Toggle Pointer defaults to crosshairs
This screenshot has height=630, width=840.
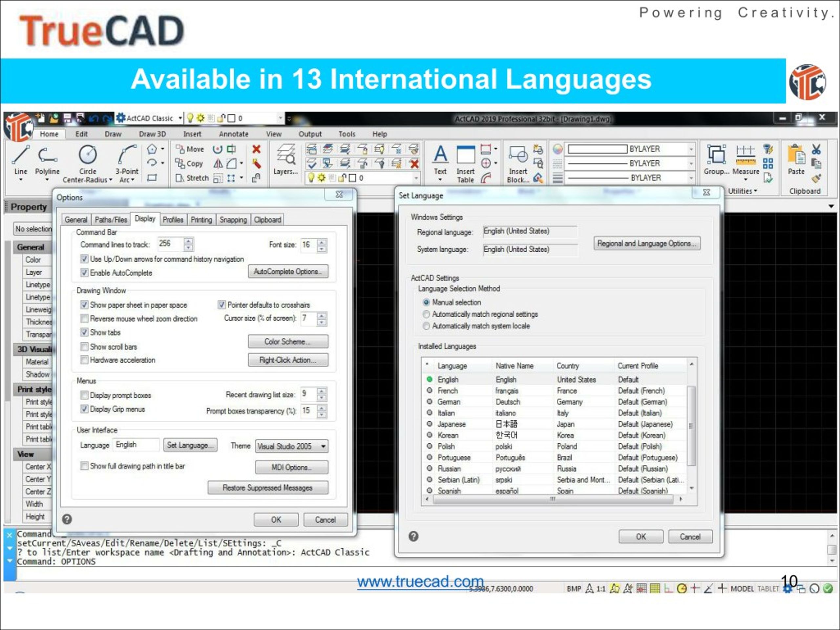pyautogui.click(x=222, y=305)
